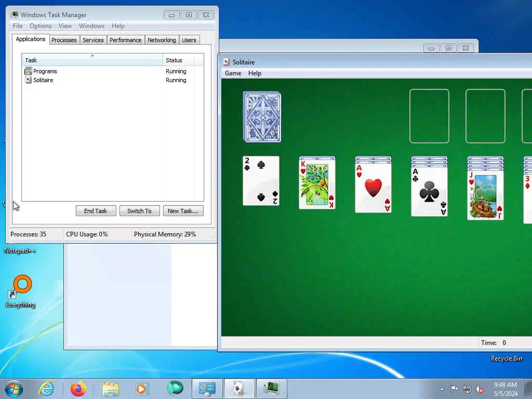Open Windows Explorer from taskbar
This screenshot has height=399, width=532.
(111, 389)
